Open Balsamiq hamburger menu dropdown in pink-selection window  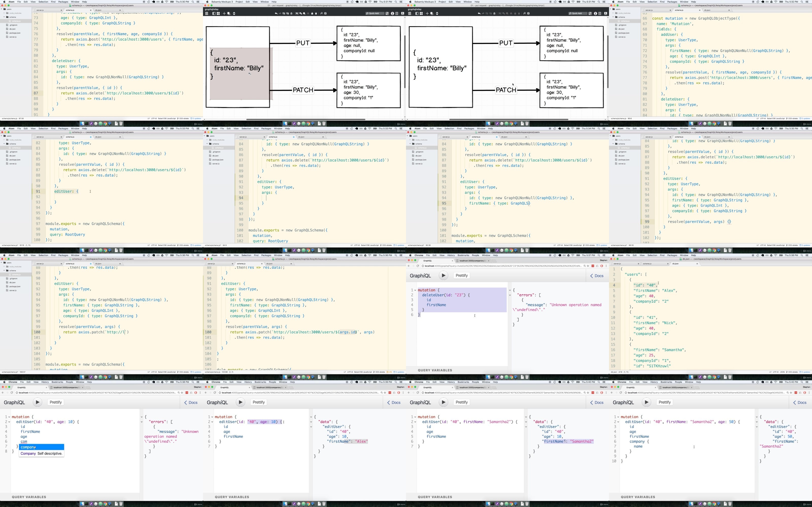[207, 13]
